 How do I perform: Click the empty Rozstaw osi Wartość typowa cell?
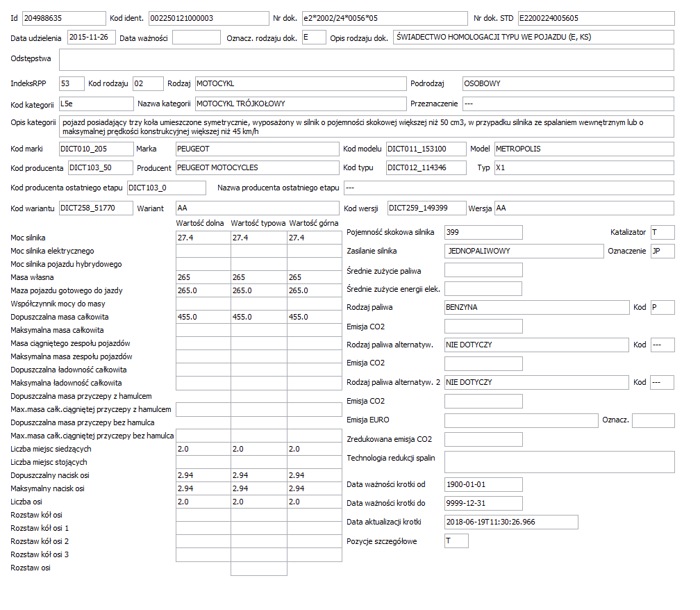[258, 568]
